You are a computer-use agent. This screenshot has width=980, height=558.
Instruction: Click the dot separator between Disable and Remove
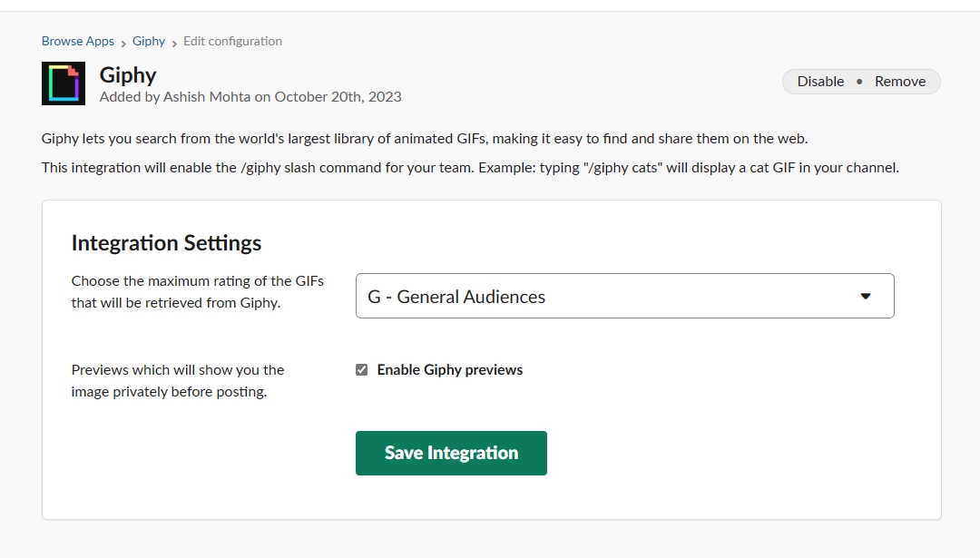tap(858, 82)
